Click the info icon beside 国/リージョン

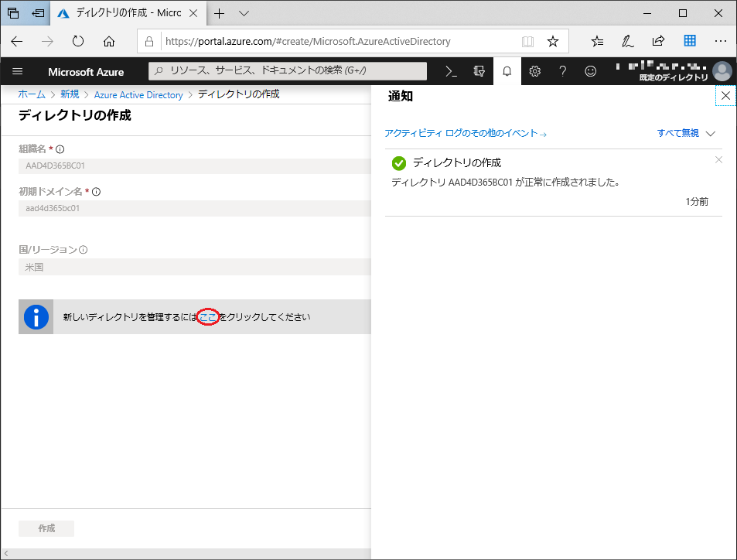[x=84, y=250]
